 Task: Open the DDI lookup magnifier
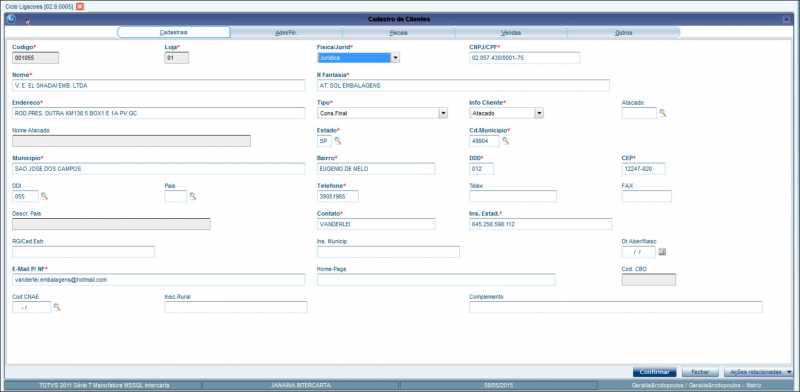tap(44, 196)
